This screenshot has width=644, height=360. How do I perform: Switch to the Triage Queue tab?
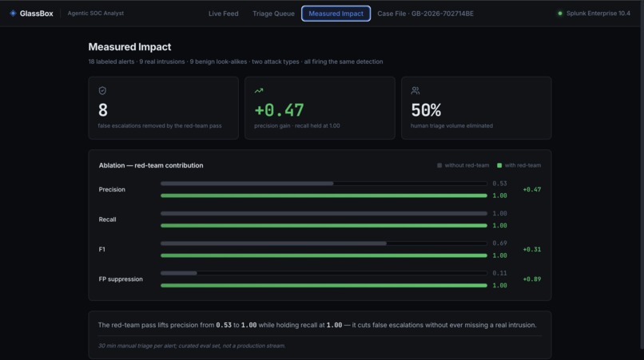coord(273,14)
